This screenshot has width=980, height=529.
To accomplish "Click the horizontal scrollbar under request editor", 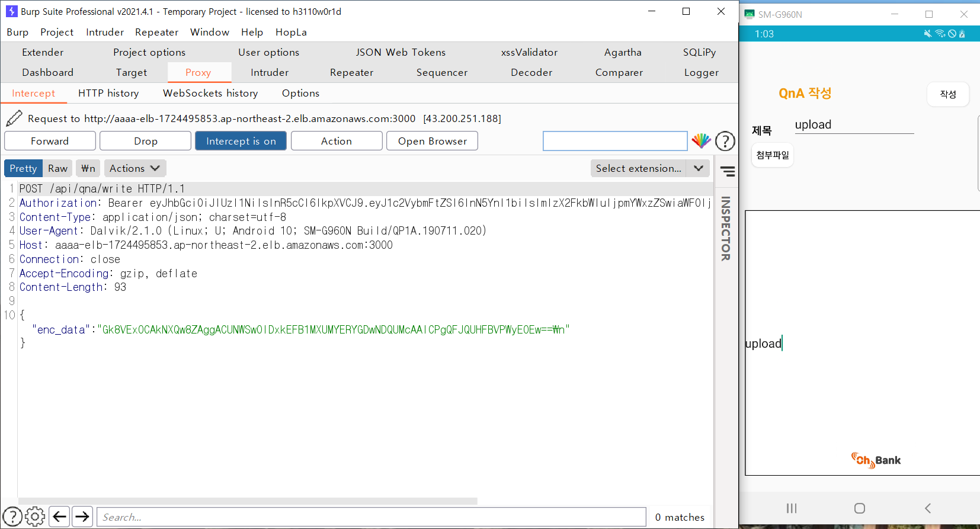I will (248, 501).
